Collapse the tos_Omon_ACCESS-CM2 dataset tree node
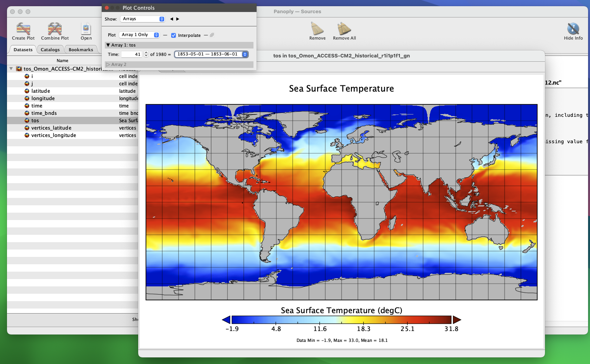Image resolution: width=590 pixels, height=364 pixels. (11, 69)
